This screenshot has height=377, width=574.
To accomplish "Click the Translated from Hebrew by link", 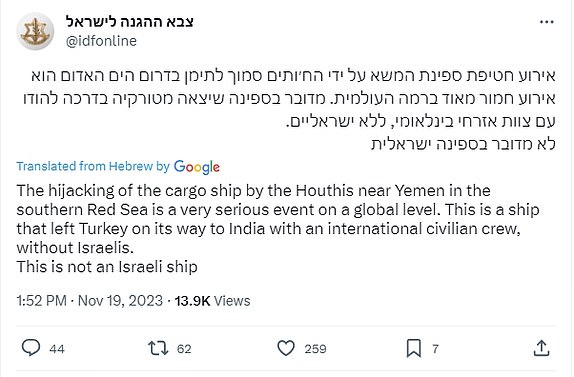I will (x=93, y=167).
